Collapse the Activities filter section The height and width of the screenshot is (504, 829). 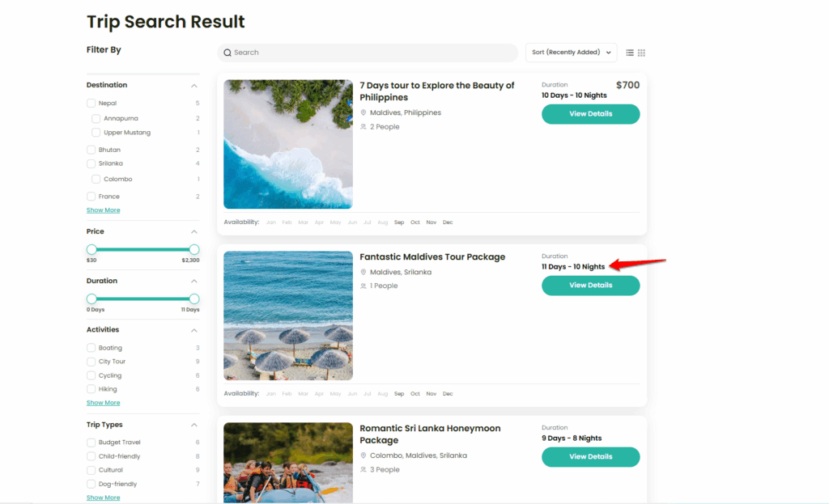tap(194, 330)
